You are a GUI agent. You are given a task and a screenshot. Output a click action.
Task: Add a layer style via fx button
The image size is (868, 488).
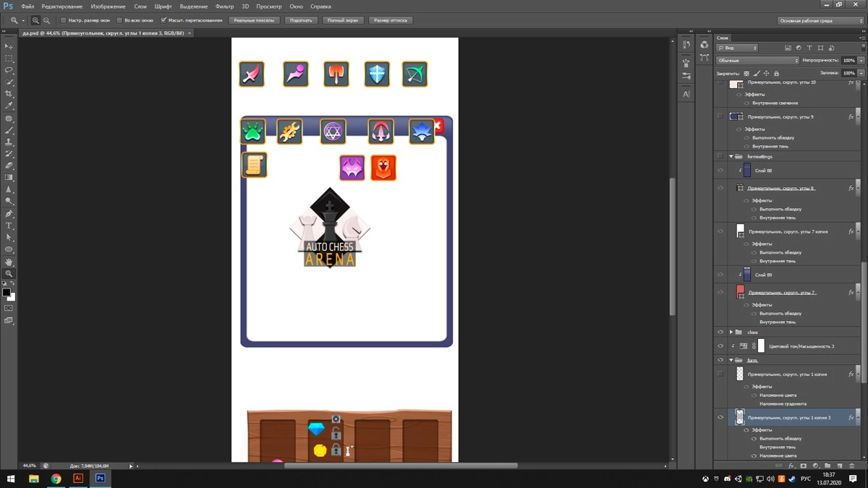pos(791,466)
